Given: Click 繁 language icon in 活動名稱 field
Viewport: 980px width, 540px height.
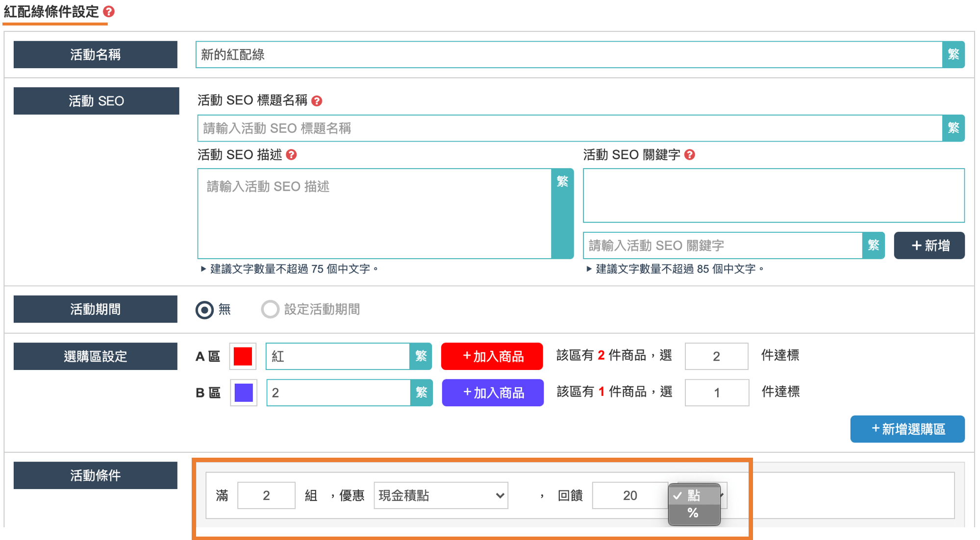Looking at the screenshot, I should [953, 54].
